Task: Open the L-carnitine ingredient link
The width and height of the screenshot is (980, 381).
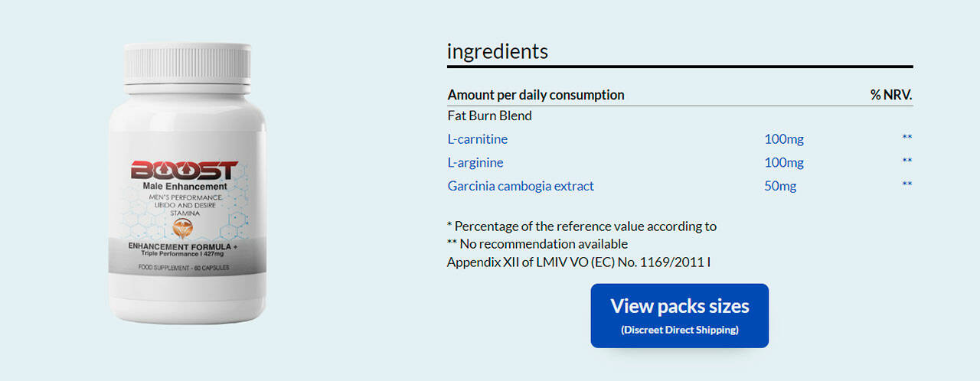Action: [478, 139]
